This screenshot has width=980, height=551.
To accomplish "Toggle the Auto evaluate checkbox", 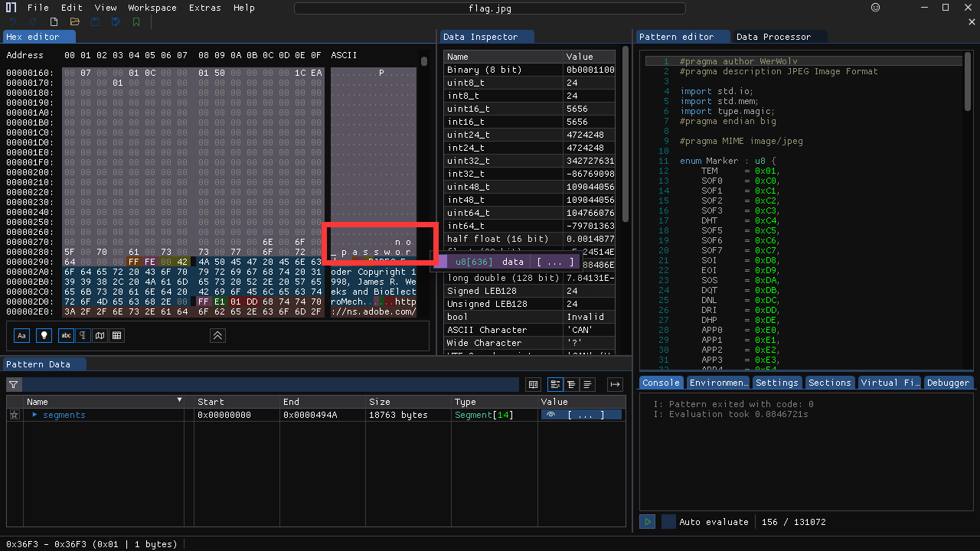I will click(668, 522).
